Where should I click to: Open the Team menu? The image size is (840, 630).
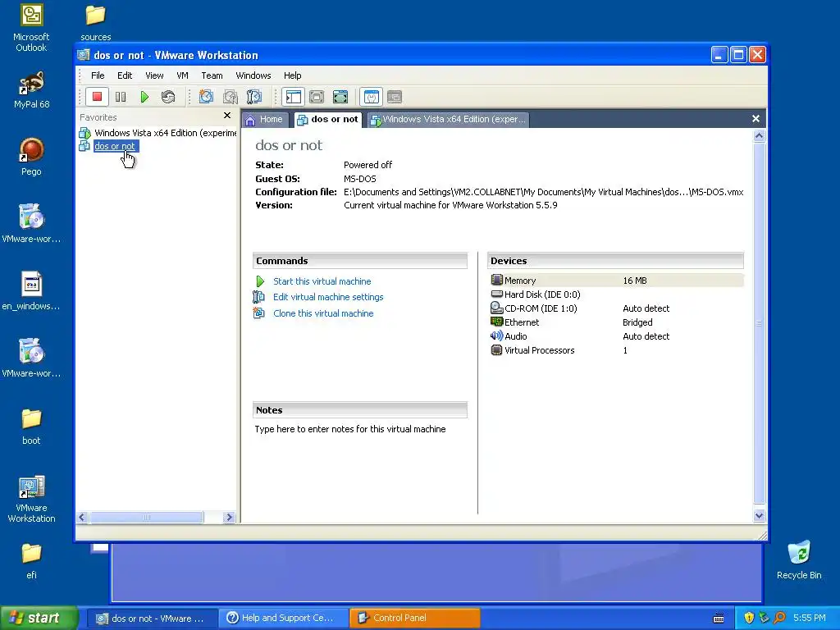click(212, 75)
